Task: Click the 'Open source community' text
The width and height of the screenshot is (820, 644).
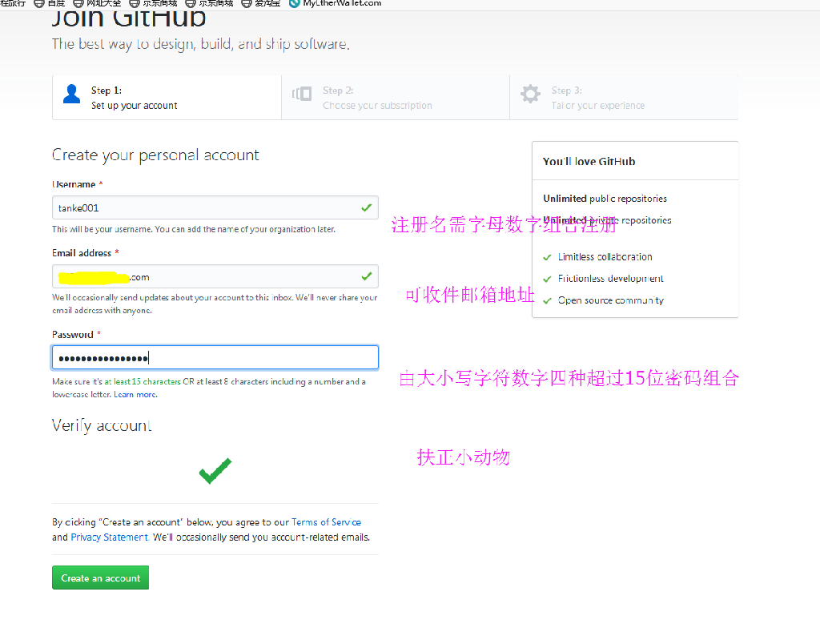Action: click(611, 300)
